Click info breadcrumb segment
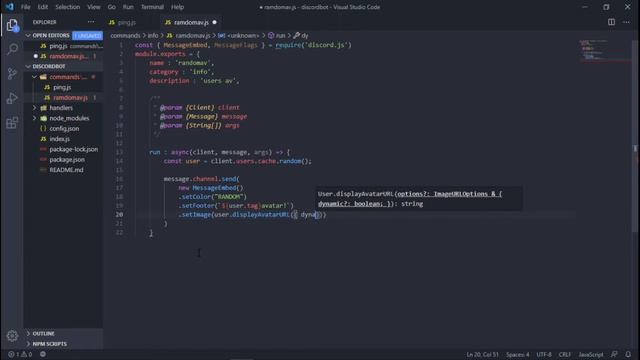This screenshot has height=360, width=640. point(153,36)
